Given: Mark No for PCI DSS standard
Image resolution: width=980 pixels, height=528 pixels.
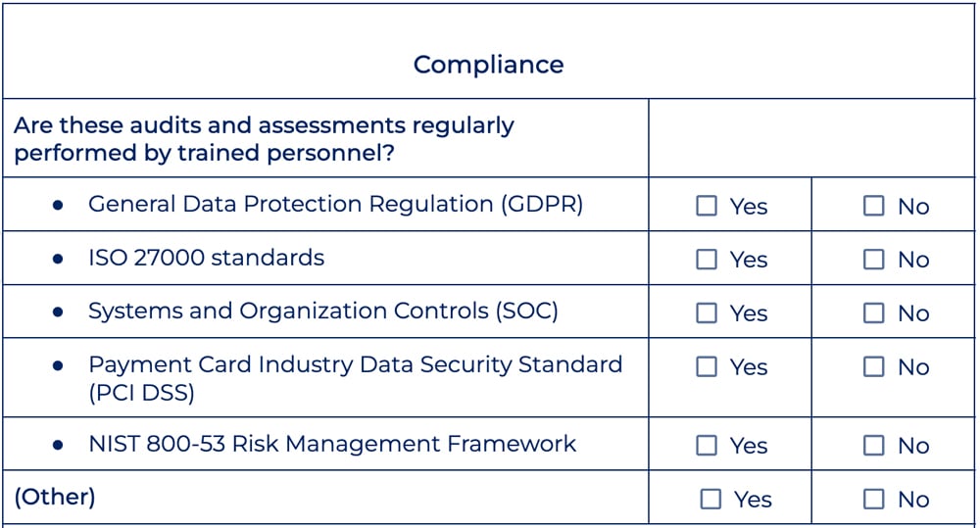Looking at the screenshot, I should pos(873,366).
